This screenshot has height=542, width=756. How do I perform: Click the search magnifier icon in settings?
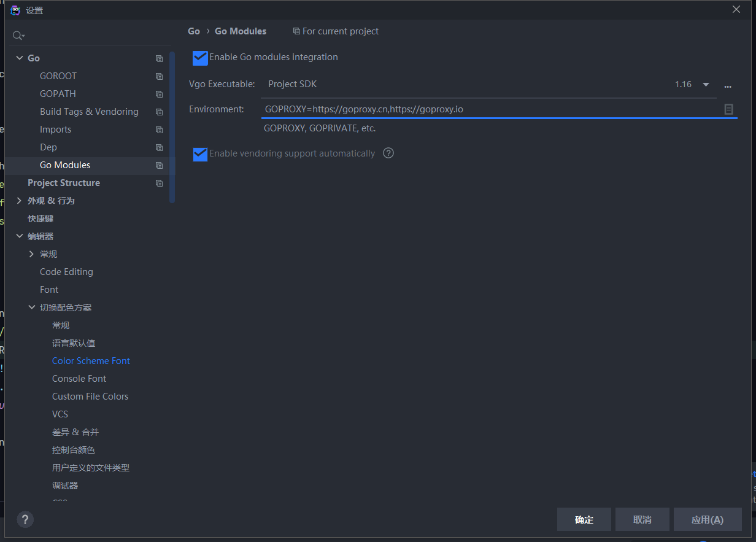pyautogui.click(x=18, y=36)
